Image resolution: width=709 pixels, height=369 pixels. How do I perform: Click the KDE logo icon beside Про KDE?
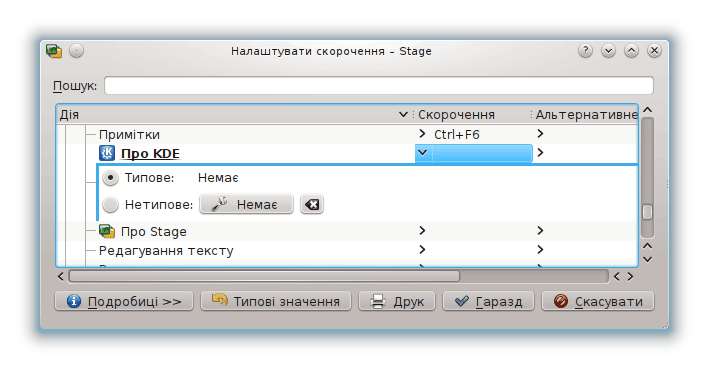pos(107,153)
